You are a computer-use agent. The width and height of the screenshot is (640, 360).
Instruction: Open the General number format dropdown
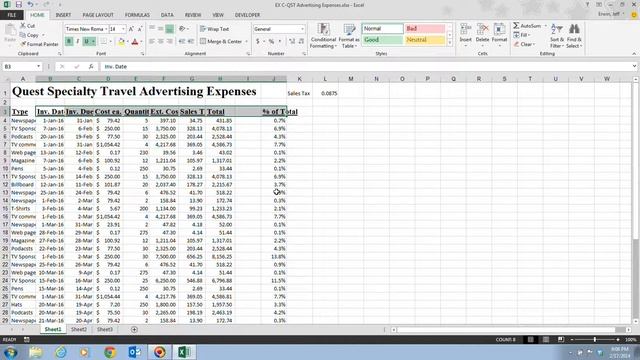[x=302, y=29]
